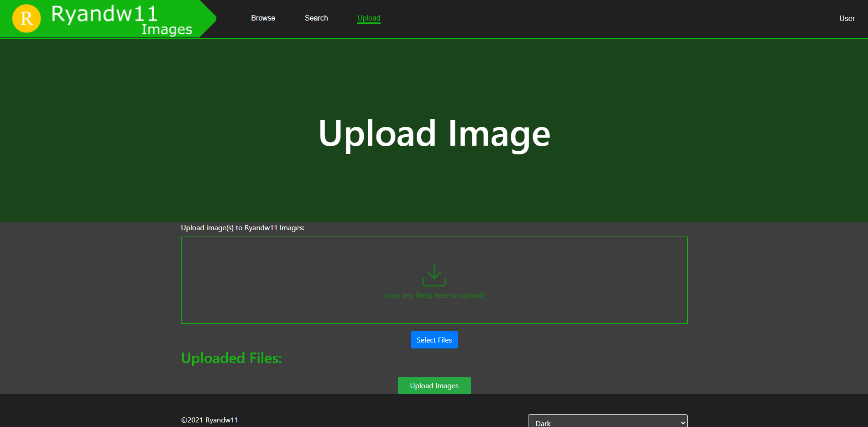Image resolution: width=868 pixels, height=427 pixels.
Task: Click 'Drop any file(s) here to upload!' text
Action: 434,295
